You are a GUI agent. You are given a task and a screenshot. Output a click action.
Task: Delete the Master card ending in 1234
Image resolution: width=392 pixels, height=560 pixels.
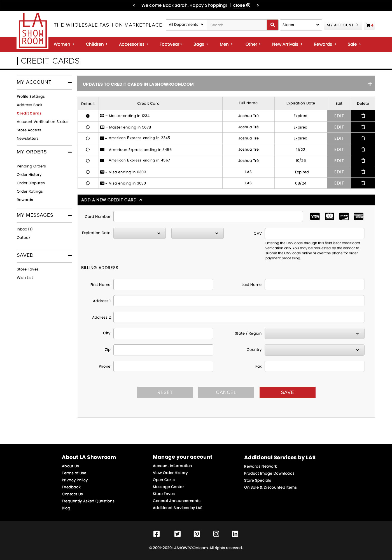tap(363, 116)
